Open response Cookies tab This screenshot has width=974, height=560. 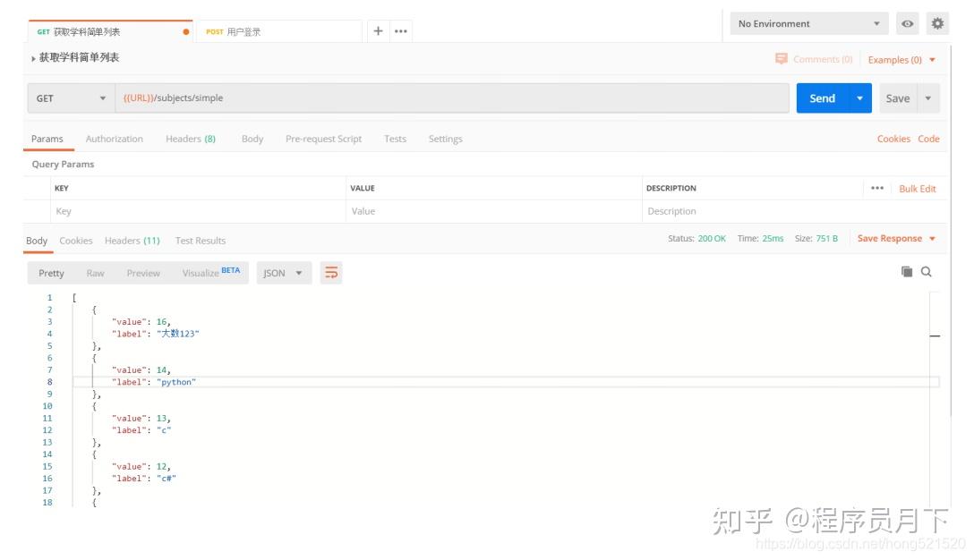pos(76,241)
